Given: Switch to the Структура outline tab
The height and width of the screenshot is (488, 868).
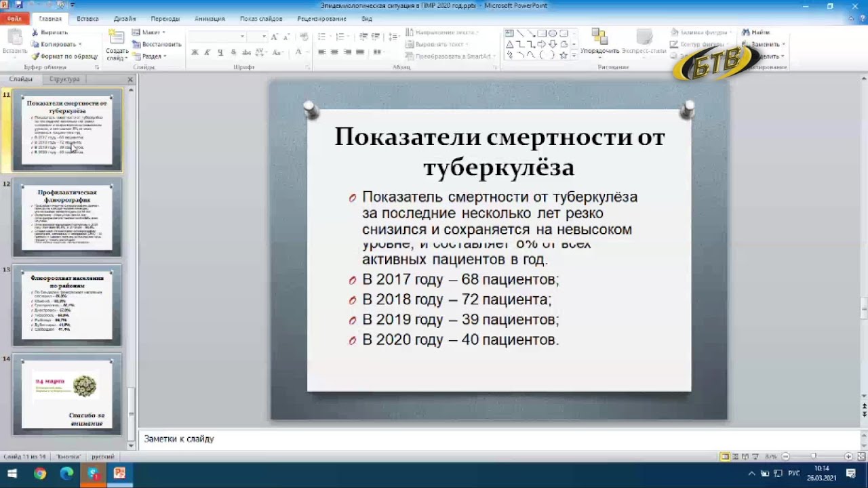Looking at the screenshot, I should [x=64, y=79].
